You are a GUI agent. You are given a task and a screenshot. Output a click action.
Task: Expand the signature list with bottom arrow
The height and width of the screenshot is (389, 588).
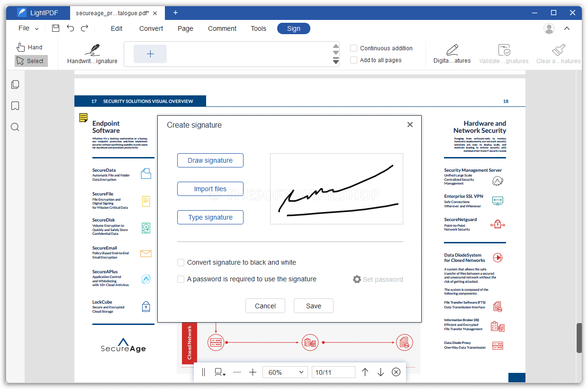pyautogui.click(x=336, y=61)
